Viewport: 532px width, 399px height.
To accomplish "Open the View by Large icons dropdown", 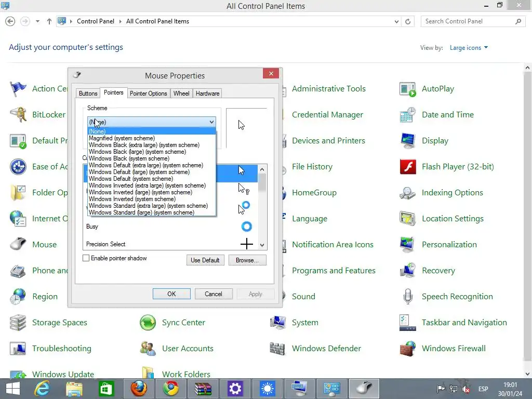I will pyautogui.click(x=469, y=48).
